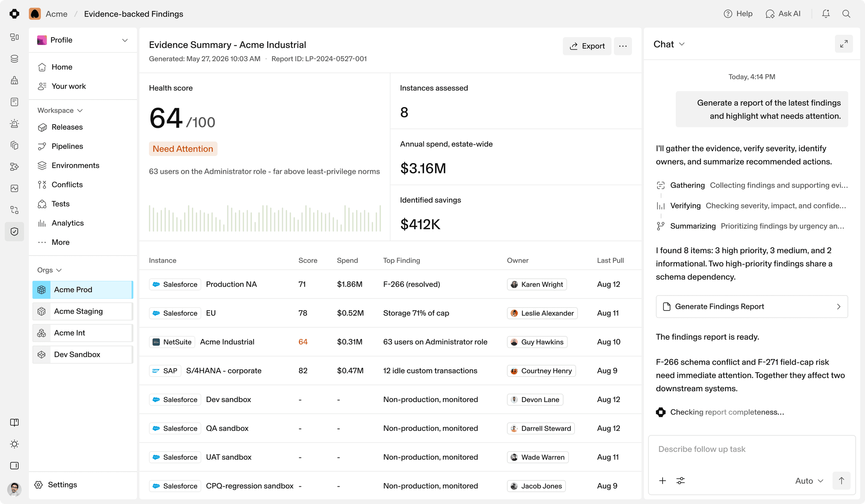
Task: Open the note page icon in left rail
Action: point(15,102)
